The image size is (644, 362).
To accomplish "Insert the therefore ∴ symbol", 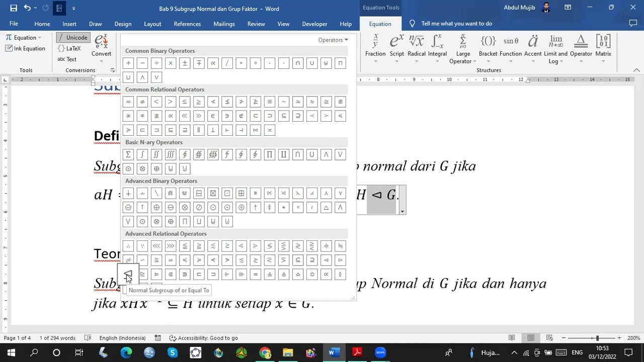I will (128, 246).
